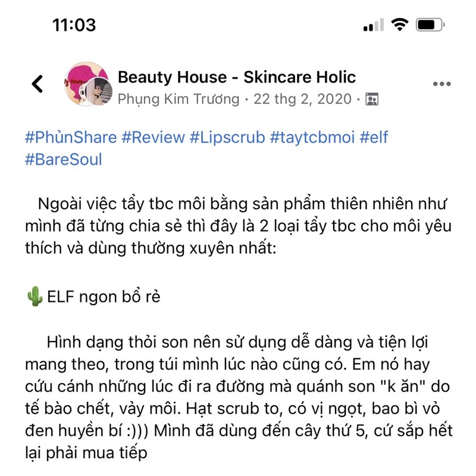
Task: Open the #Lipscrub hashtag
Action: coord(227,137)
